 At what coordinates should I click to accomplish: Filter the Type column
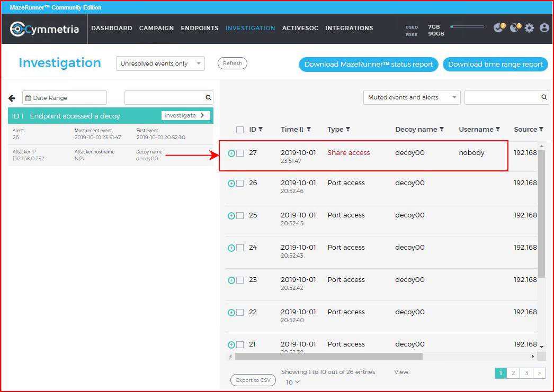click(x=348, y=130)
